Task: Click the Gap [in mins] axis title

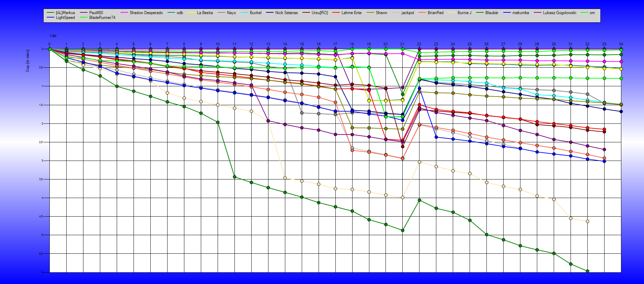Action: [27, 61]
